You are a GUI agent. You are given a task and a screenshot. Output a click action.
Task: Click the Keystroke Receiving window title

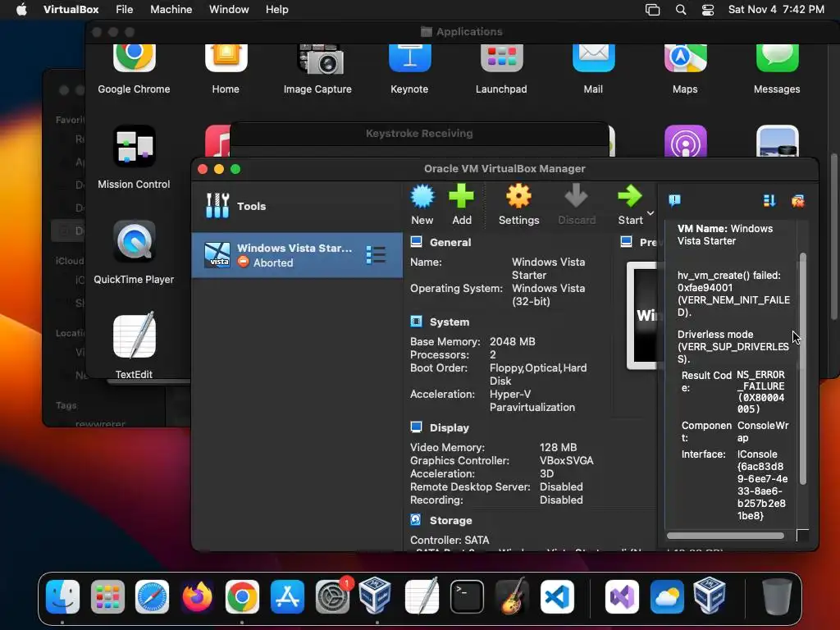click(419, 134)
